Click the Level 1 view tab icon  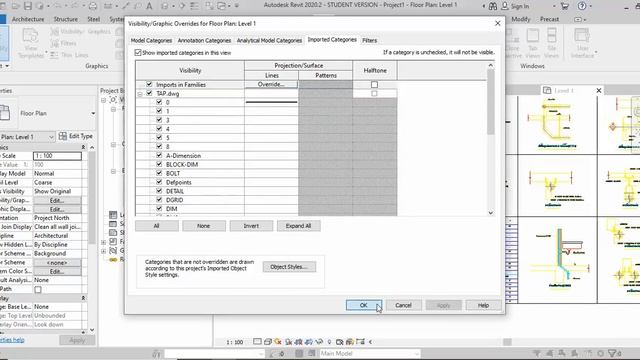click(547, 90)
